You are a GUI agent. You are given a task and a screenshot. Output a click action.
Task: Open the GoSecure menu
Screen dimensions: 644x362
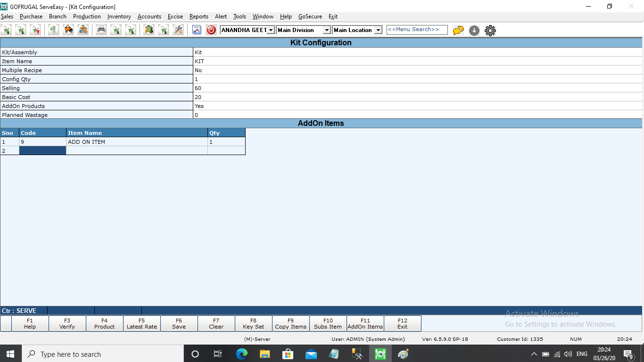[310, 16]
